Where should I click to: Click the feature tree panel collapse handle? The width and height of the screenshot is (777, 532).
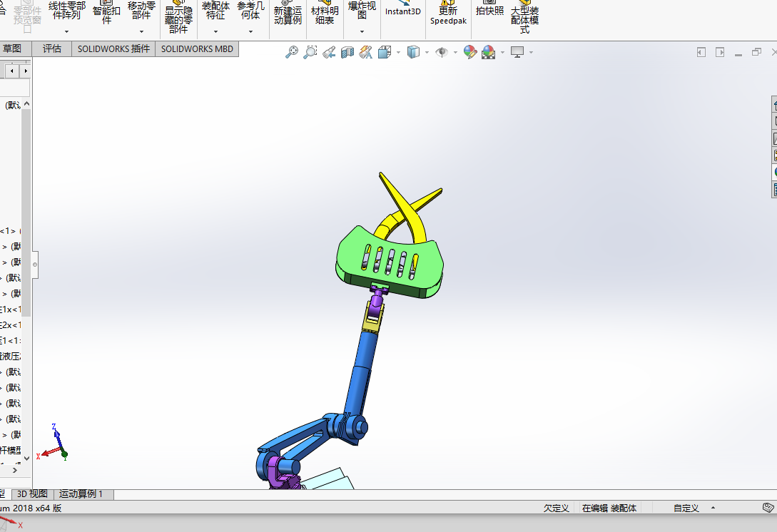tap(35, 265)
